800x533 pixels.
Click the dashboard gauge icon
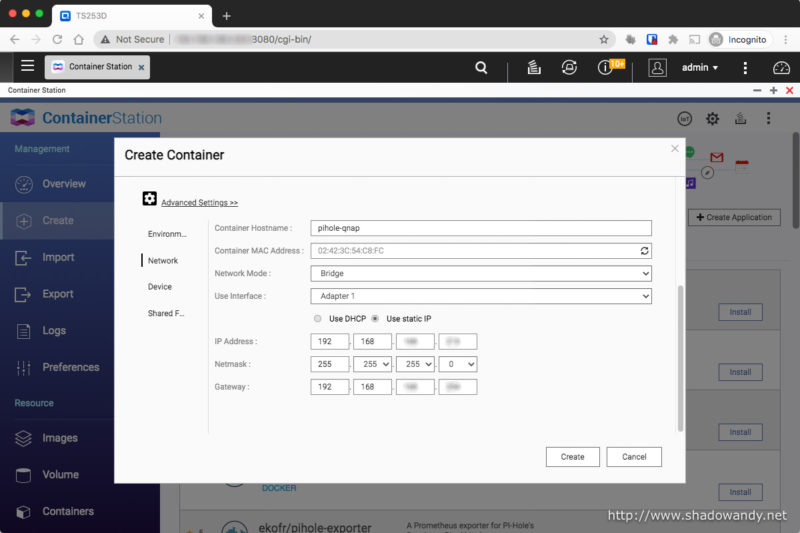781,68
